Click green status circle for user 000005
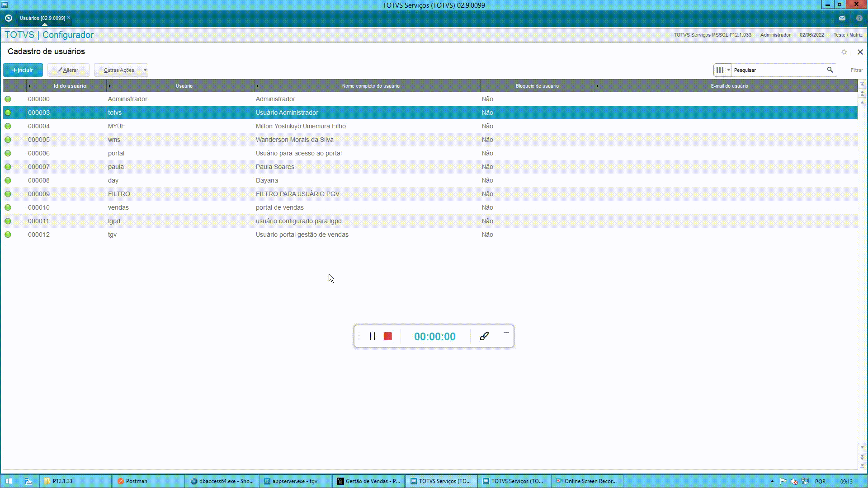The width and height of the screenshot is (868, 488). [8, 140]
